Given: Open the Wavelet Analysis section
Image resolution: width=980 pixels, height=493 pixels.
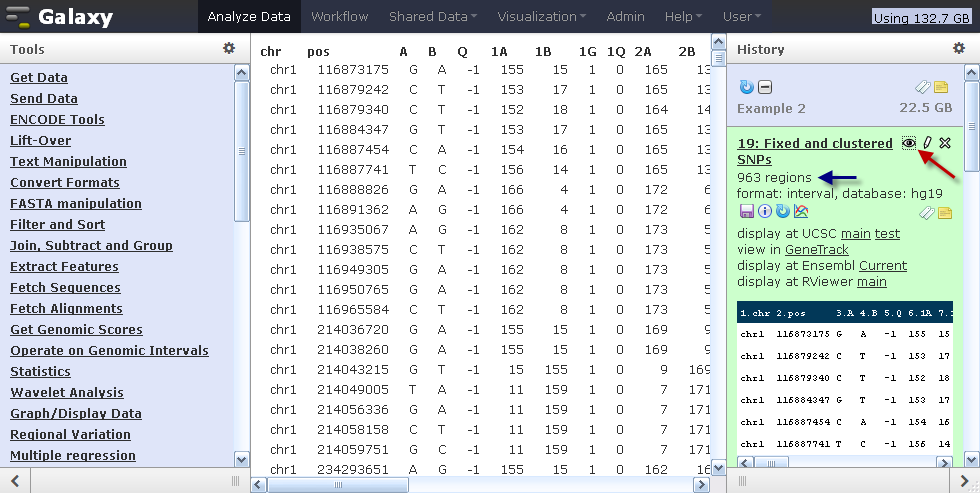Looking at the screenshot, I should pyautogui.click(x=67, y=392).
